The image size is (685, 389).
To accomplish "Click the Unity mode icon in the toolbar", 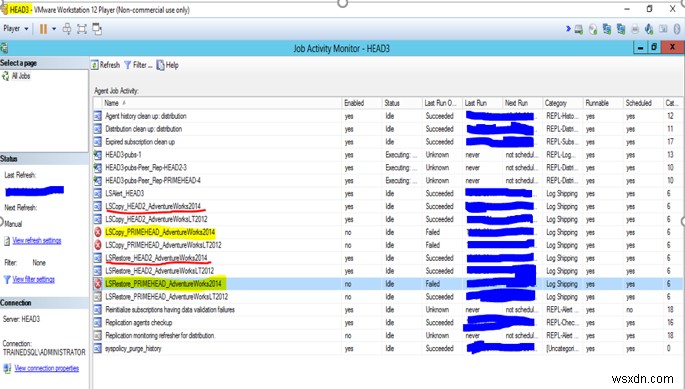I will click(x=97, y=29).
